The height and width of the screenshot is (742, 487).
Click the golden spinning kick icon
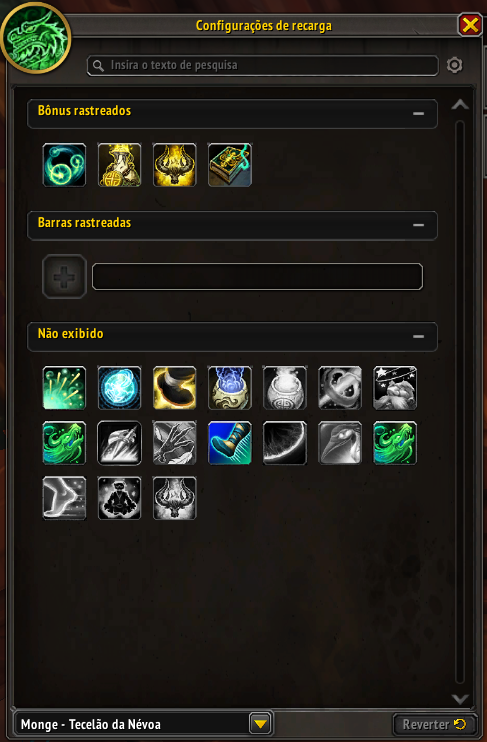click(175, 388)
